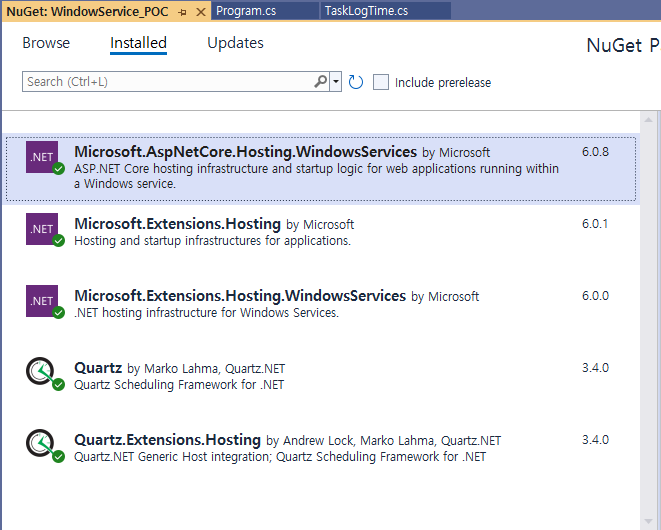Click description 'Hosting and startup infrastructures for applications.'
The height and width of the screenshot is (530, 661).
coord(212,241)
